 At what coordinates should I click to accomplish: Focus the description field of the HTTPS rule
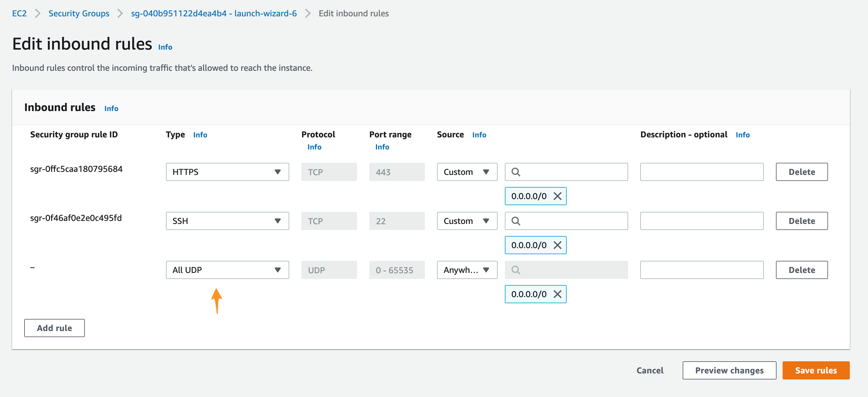pyautogui.click(x=701, y=172)
